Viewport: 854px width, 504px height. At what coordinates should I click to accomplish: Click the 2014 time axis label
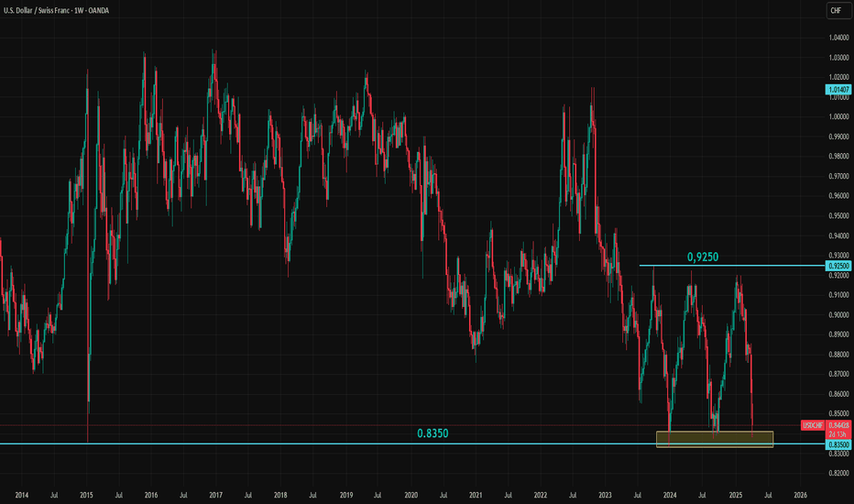(x=22, y=495)
